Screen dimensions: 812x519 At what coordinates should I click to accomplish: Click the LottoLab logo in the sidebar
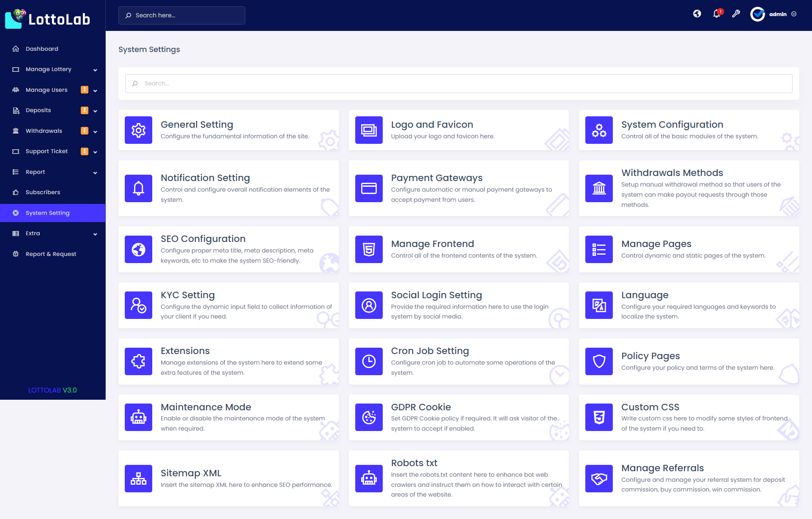click(x=47, y=19)
